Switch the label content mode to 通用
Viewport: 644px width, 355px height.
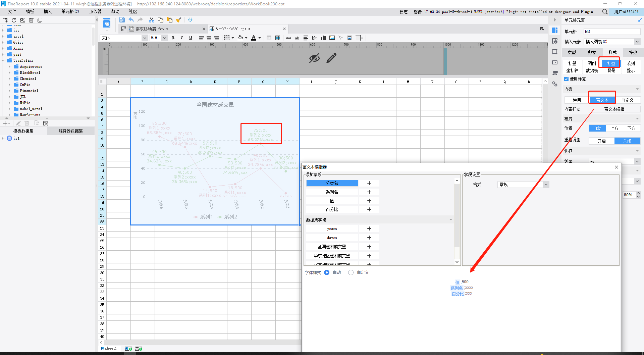pyautogui.click(x=577, y=100)
